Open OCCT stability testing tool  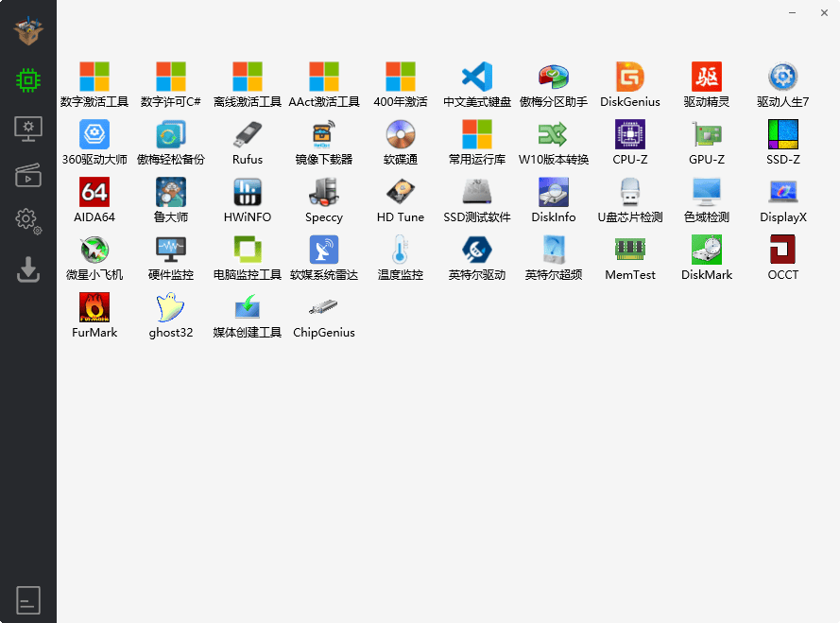pos(782,256)
